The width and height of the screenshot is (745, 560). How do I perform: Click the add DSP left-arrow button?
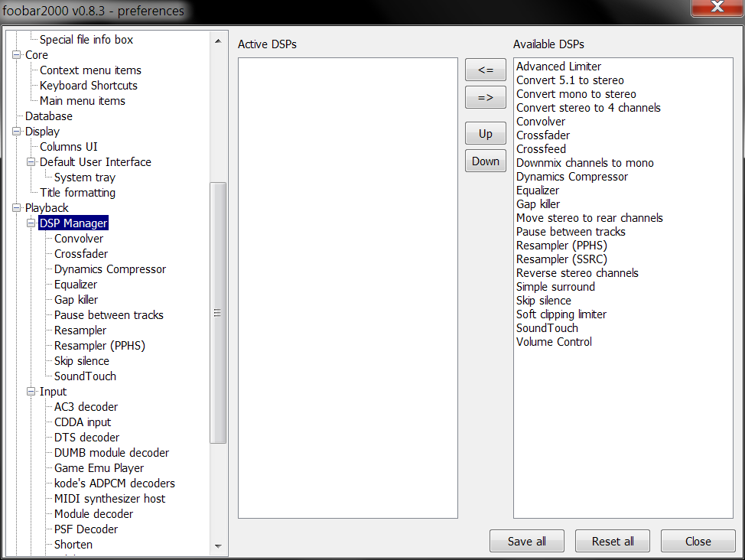click(485, 70)
